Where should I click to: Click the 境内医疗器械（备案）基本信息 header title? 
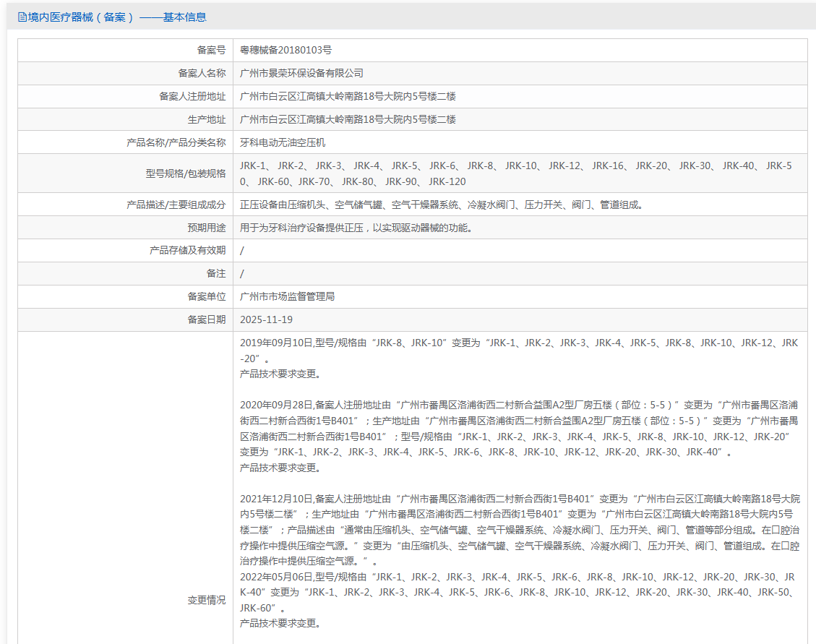117,17
